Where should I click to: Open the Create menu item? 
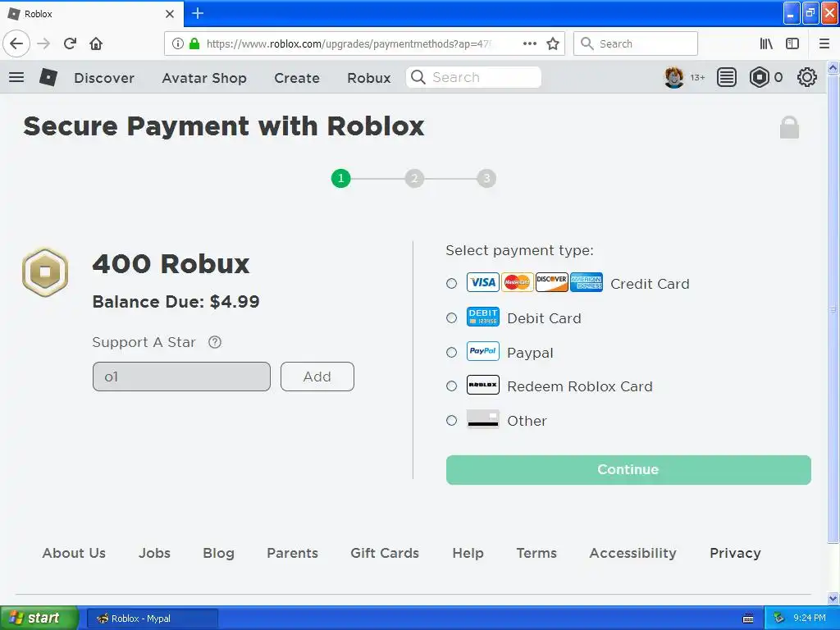(297, 78)
